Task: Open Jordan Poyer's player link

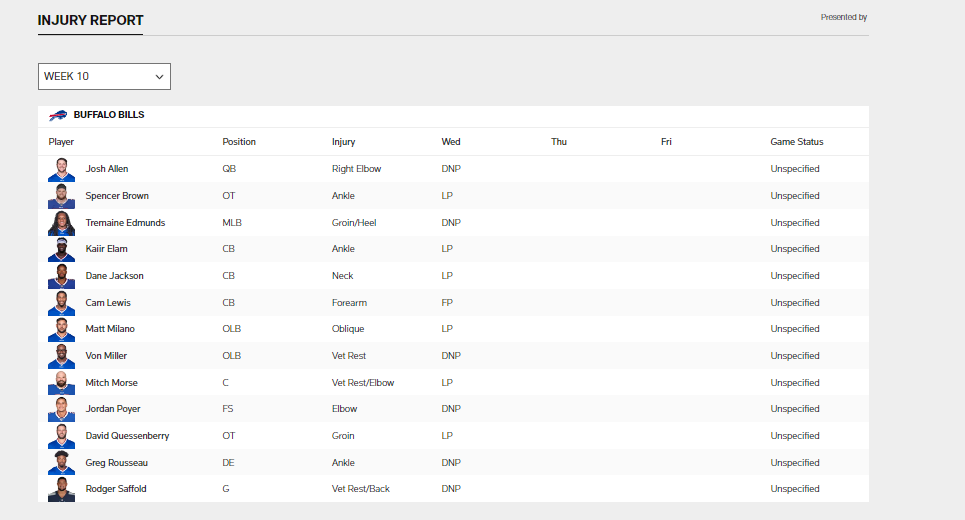Action: coord(113,409)
